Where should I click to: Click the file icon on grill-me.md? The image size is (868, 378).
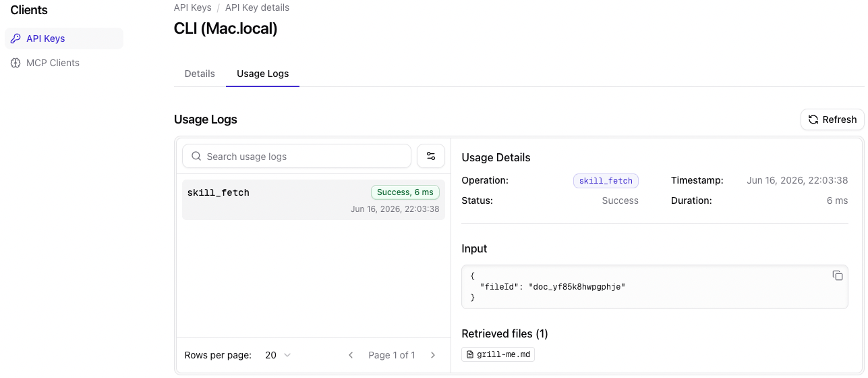[x=471, y=354]
